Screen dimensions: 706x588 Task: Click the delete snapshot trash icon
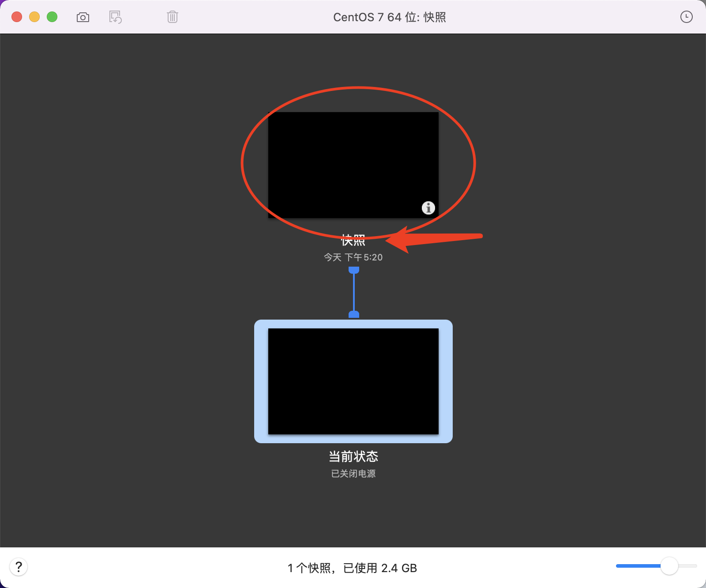pos(173,17)
